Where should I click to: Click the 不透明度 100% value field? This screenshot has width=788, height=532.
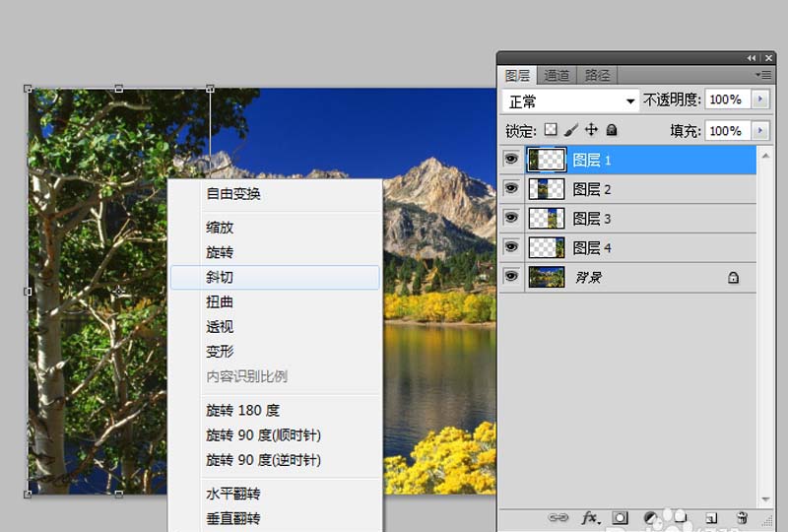click(728, 100)
